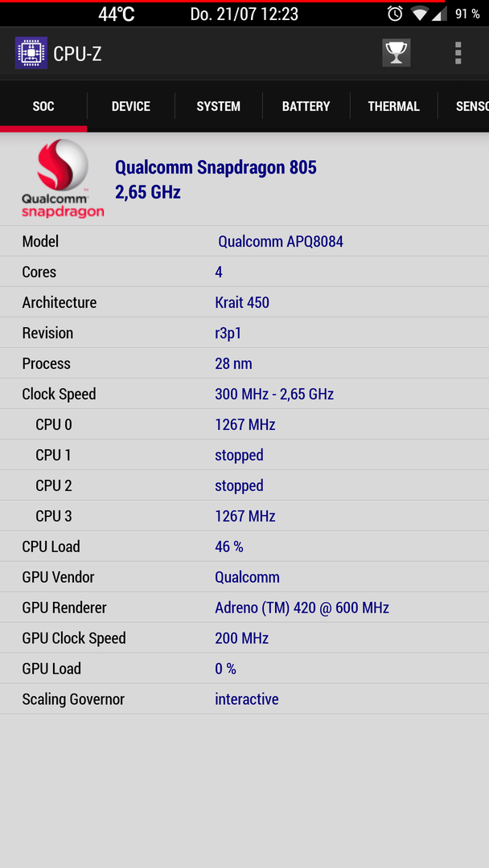
Task: Tap the 91 % battery indicator
Action: 467,14
